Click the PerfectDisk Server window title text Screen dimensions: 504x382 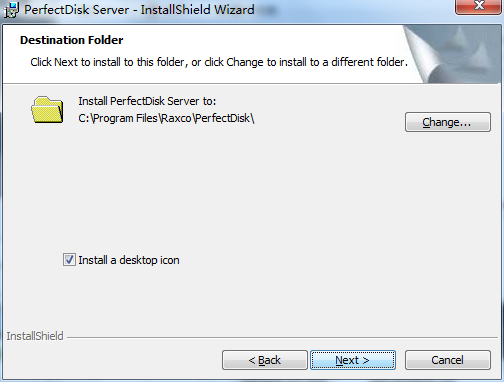tap(139, 10)
